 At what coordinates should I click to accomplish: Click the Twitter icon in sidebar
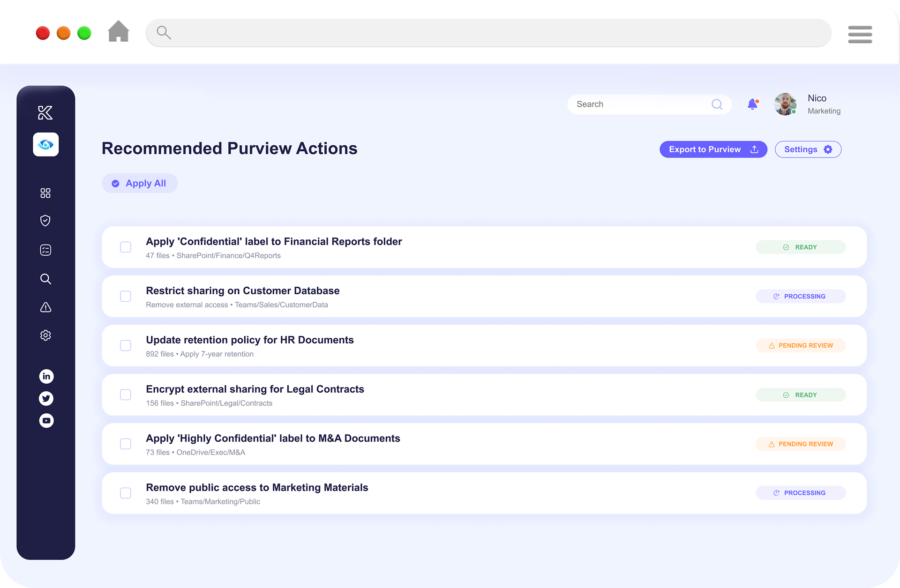tap(46, 398)
